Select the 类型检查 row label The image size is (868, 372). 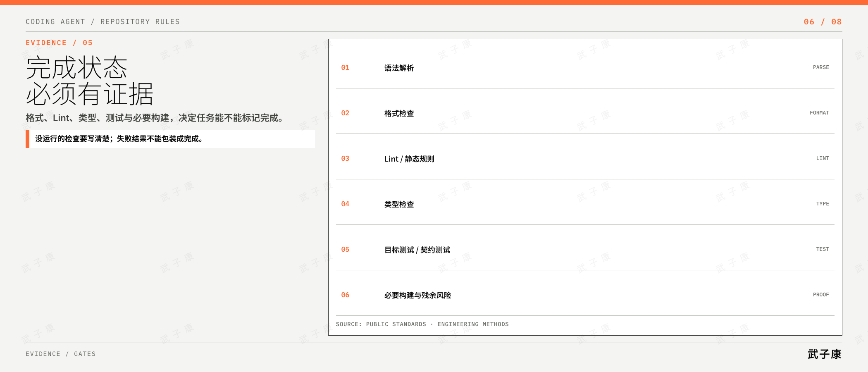[x=399, y=204]
